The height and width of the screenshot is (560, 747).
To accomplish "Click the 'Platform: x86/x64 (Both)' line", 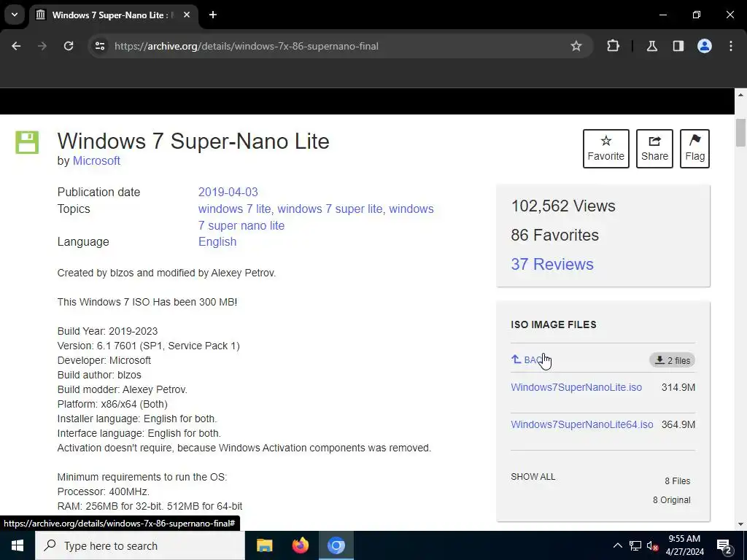I will [112, 404].
